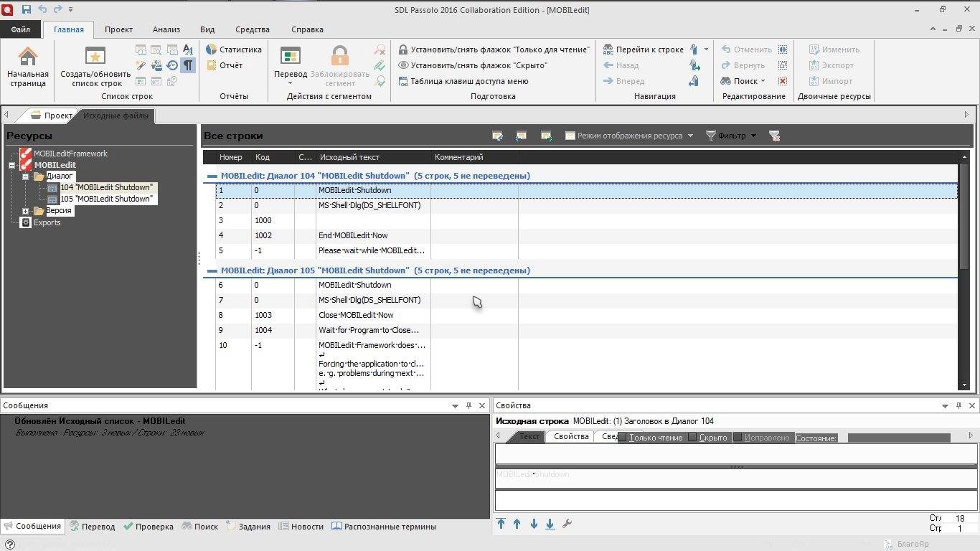Click the clock history icon in Список строк
The image size is (980, 551).
(x=172, y=65)
